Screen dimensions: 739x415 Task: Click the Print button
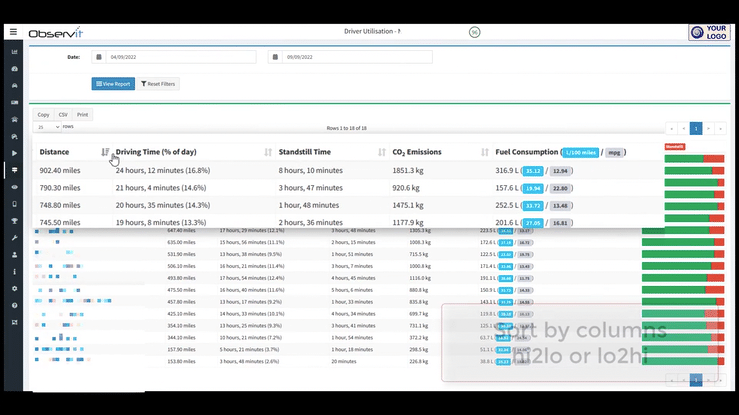click(x=82, y=114)
